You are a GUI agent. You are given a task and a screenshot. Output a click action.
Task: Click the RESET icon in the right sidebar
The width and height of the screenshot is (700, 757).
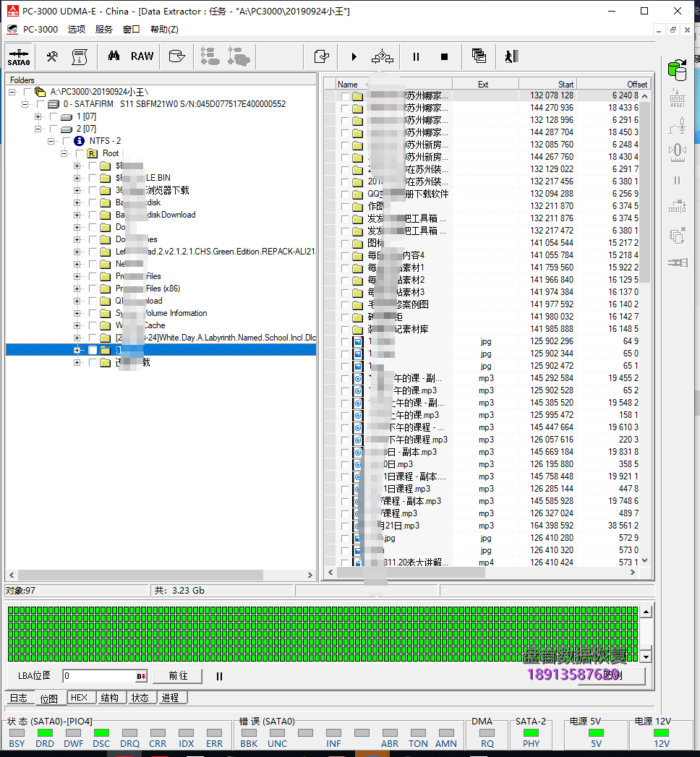pyautogui.click(x=678, y=98)
